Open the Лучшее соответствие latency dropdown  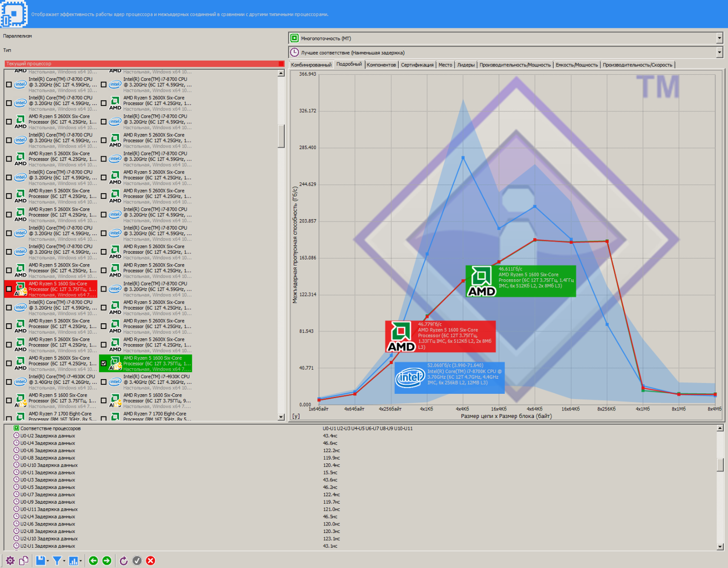pyautogui.click(x=719, y=53)
